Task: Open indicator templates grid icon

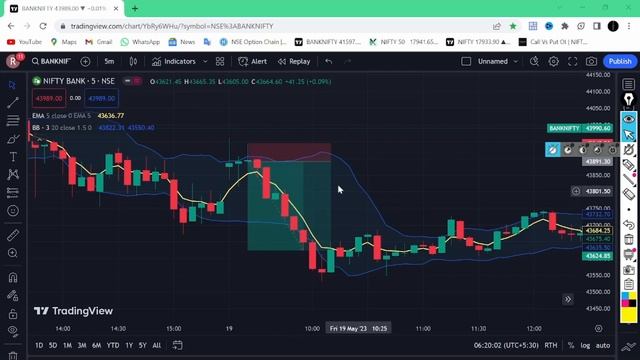Action: pyautogui.click(x=220, y=61)
